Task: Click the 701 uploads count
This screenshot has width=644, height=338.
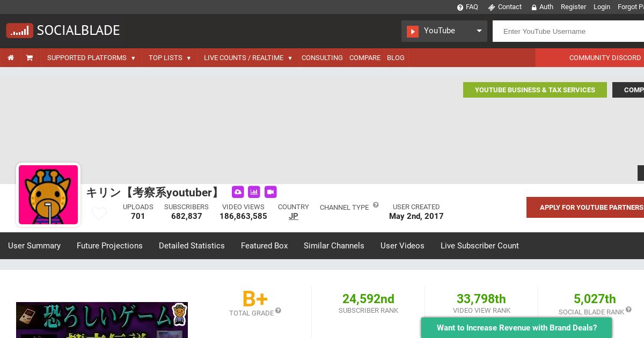Action: point(138,216)
